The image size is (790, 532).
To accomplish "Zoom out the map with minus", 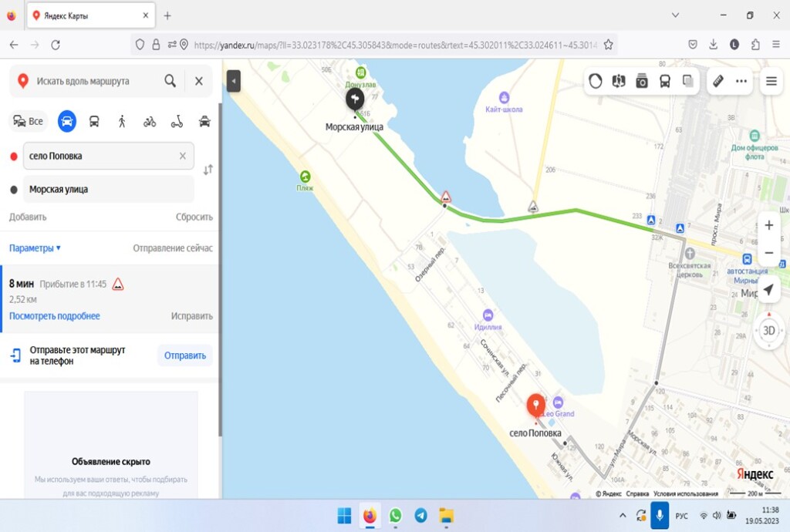I will (769, 253).
